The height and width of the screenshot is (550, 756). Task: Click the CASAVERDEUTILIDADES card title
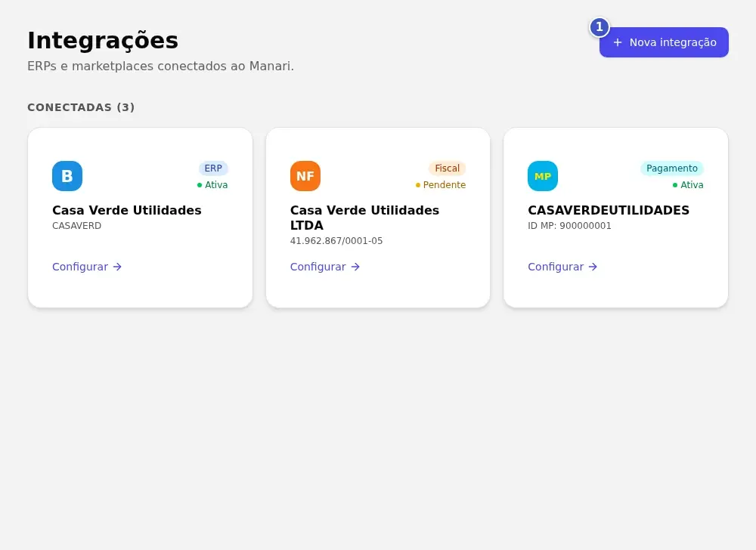[609, 211]
